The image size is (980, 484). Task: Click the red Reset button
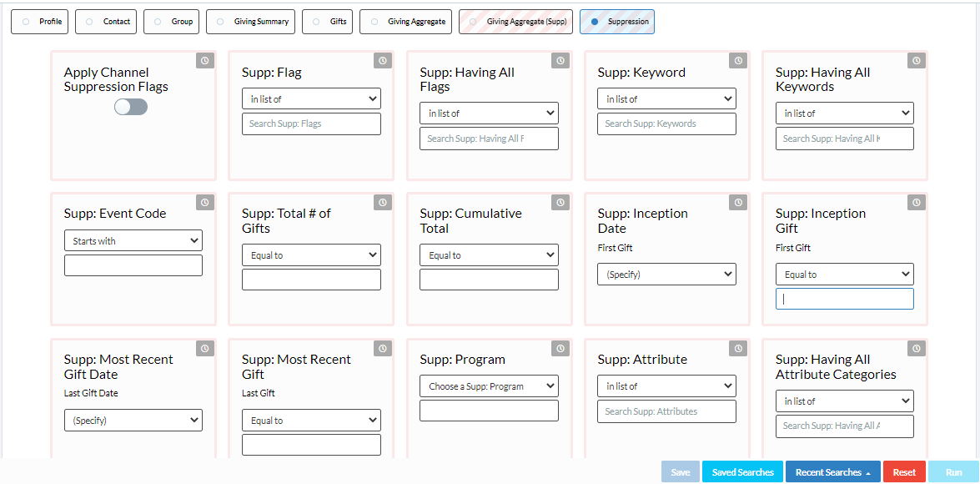tap(904, 472)
